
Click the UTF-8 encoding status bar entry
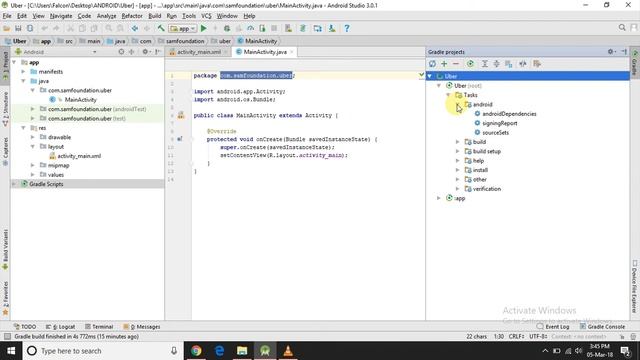[x=538, y=337]
